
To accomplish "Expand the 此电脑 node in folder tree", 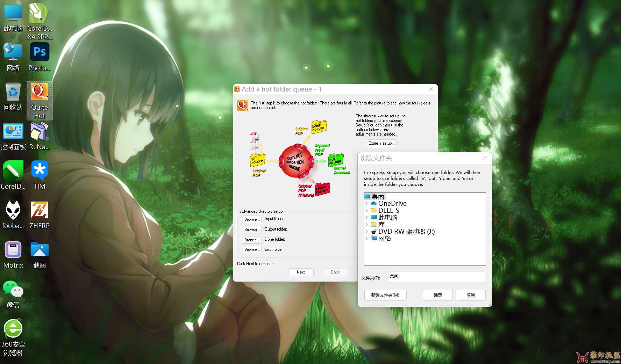I will (366, 218).
